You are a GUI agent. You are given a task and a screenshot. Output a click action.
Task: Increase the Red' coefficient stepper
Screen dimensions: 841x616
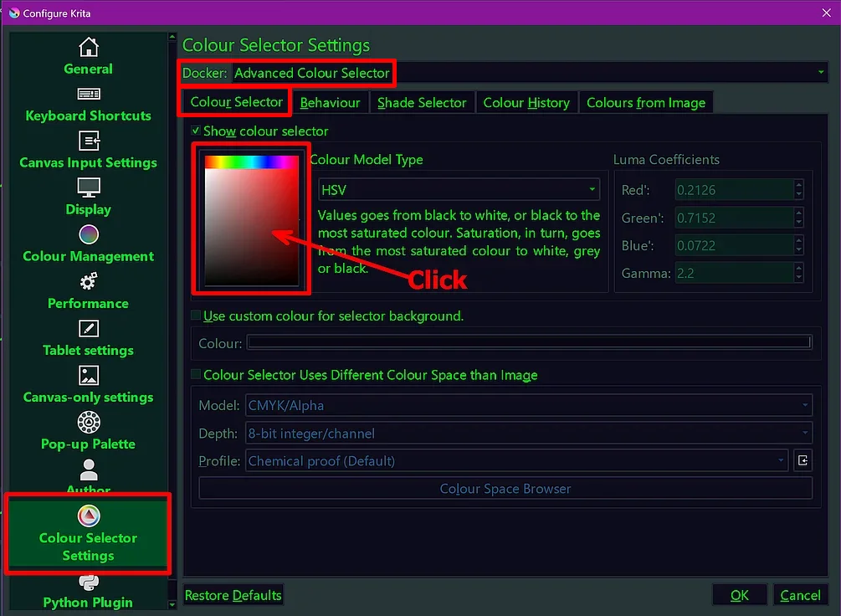pos(798,185)
